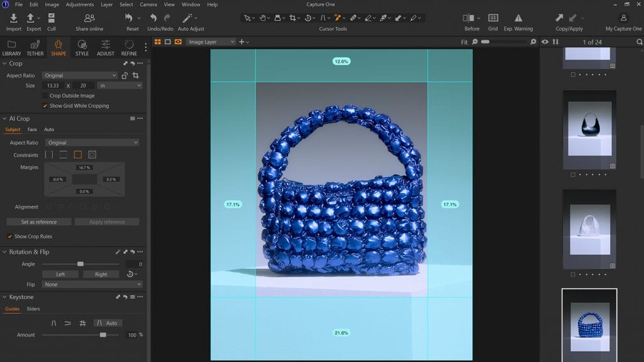Select the Face tab in AI Crop
The height and width of the screenshot is (362, 644).
[x=32, y=130]
